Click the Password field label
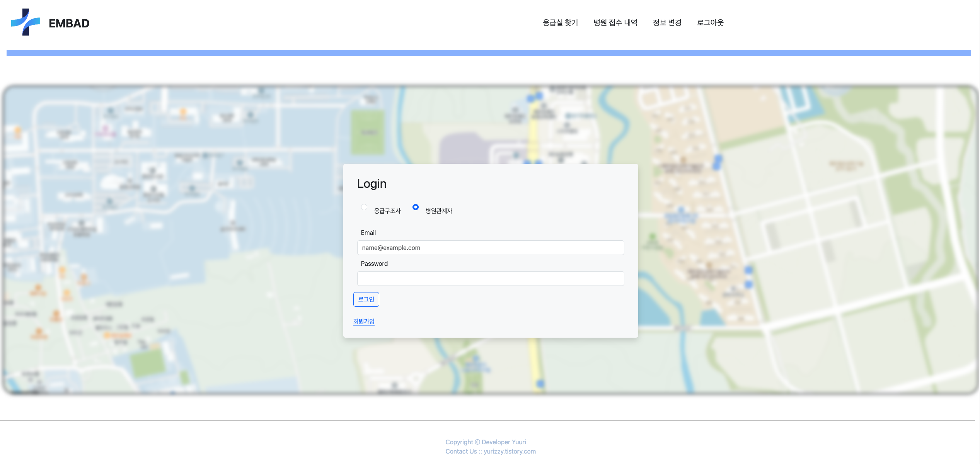980x464 pixels. pos(374,263)
